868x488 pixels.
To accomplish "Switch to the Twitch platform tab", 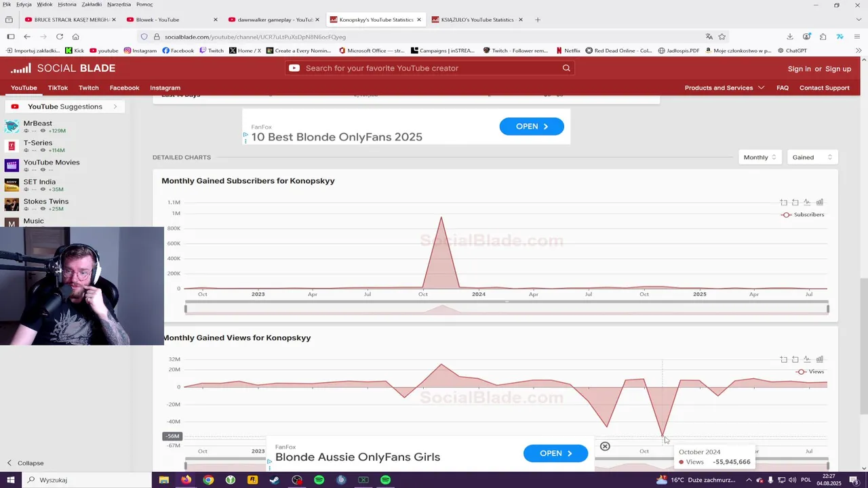I will pyautogui.click(x=88, y=87).
